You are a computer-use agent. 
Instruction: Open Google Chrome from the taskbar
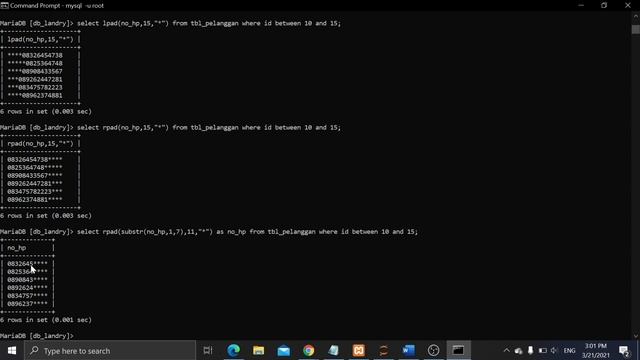click(309, 350)
